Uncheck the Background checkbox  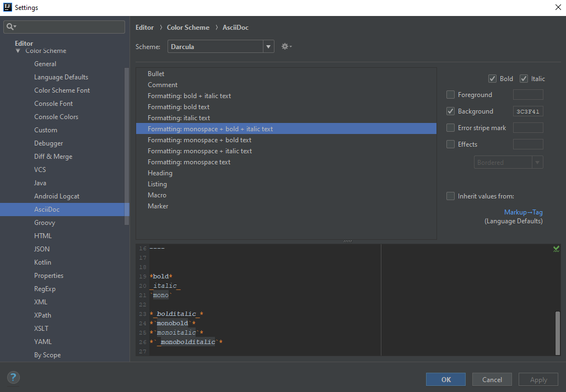[x=450, y=111]
